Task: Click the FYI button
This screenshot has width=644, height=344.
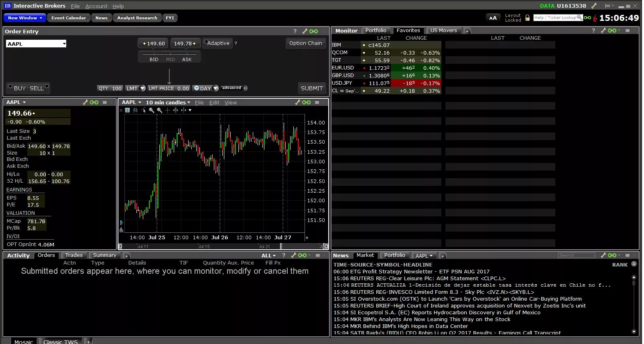Action: pos(170,18)
